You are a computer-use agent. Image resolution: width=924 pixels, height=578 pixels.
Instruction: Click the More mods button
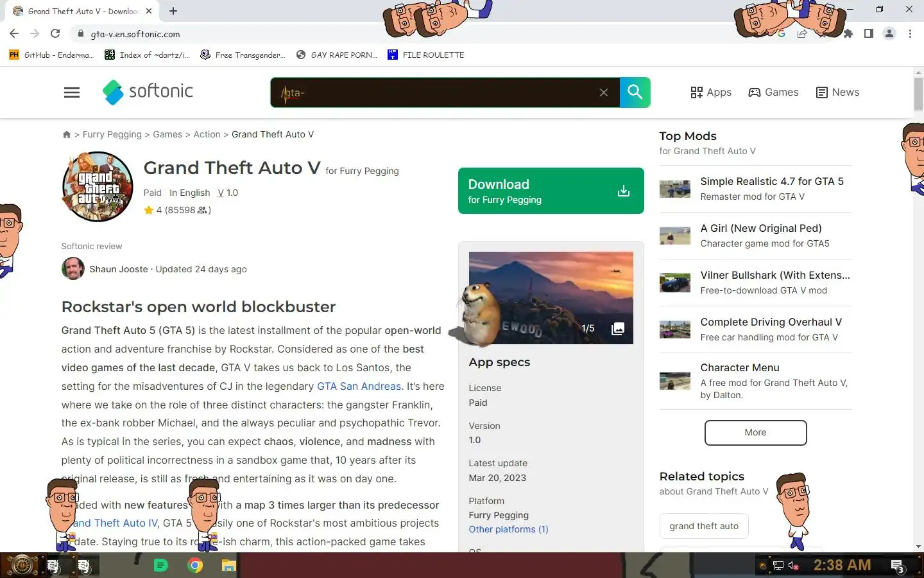(755, 433)
